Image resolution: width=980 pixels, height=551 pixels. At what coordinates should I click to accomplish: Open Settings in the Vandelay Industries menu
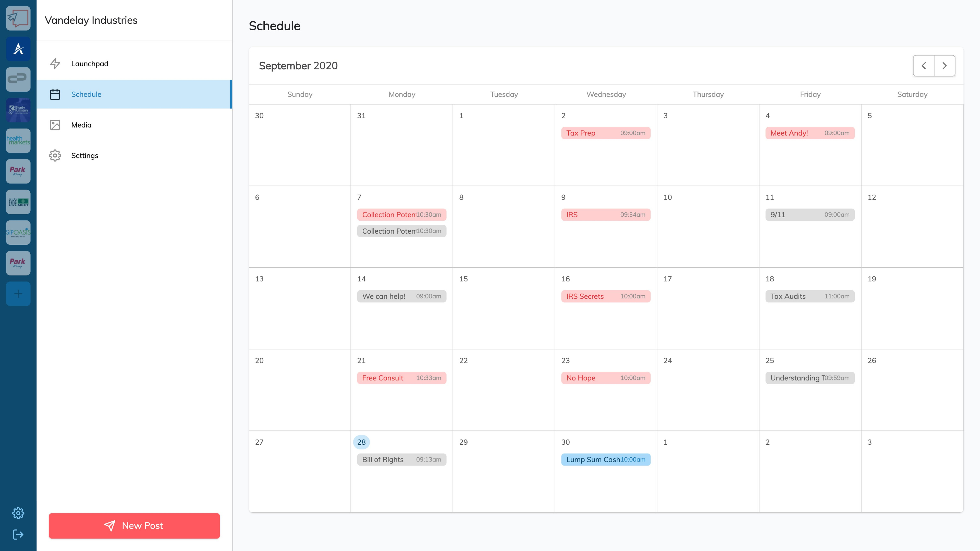pyautogui.click(x=84, y=156)
